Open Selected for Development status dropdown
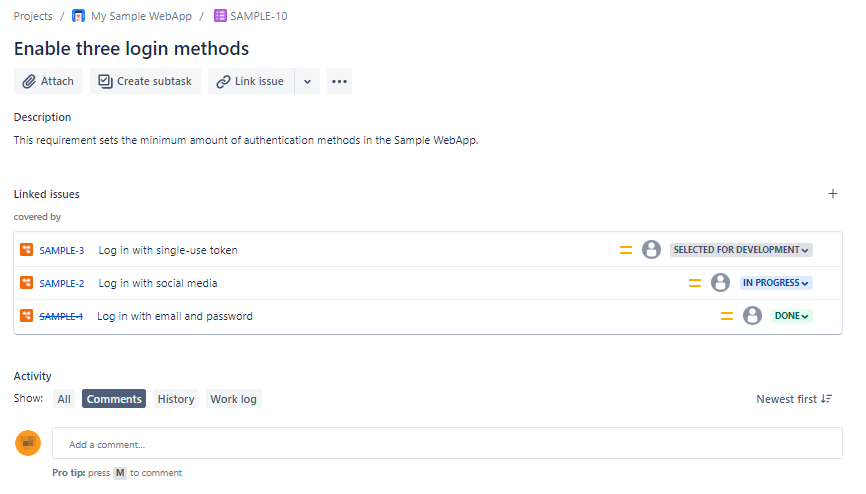Viewport: 866px width, 494px height. [741, 250]
